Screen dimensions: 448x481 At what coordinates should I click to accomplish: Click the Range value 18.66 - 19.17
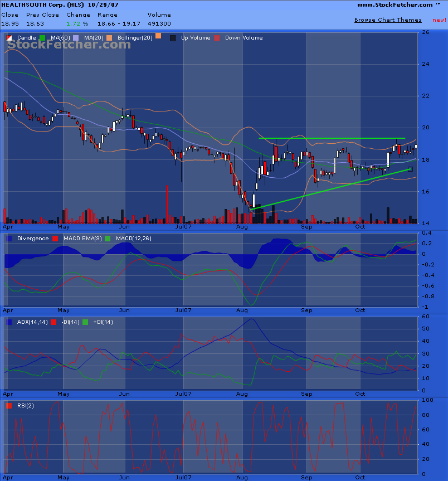click(x=119, y=23)
